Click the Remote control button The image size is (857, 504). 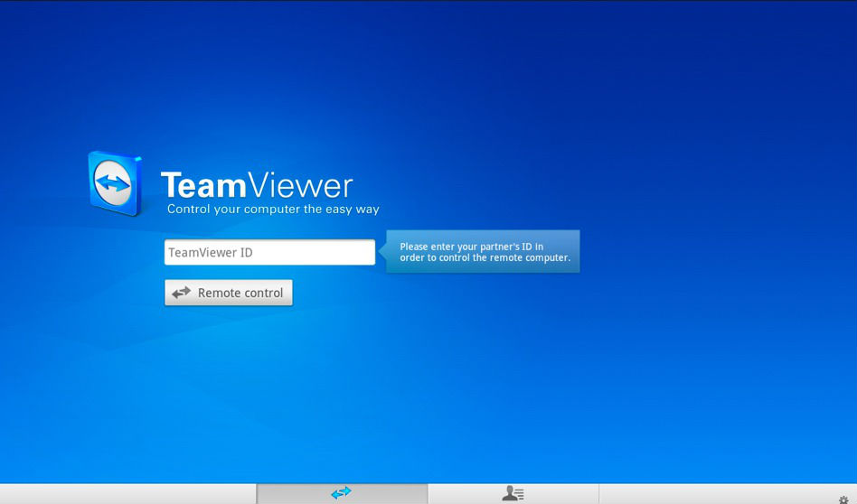pos(229,293)
